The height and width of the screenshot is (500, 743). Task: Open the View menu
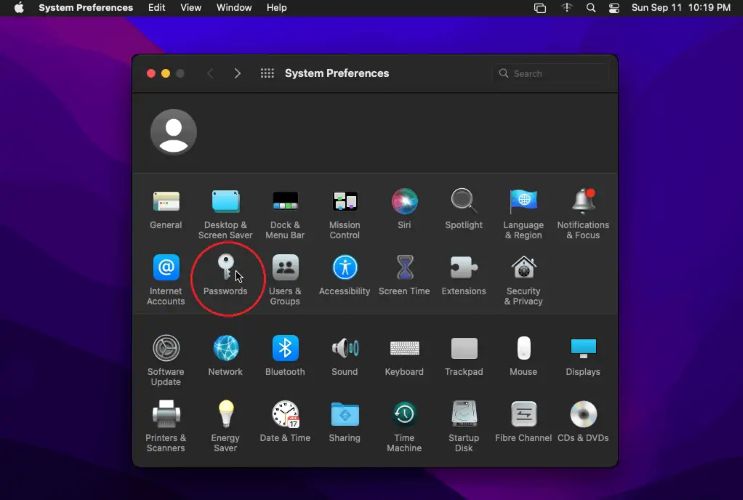[190, 7]
